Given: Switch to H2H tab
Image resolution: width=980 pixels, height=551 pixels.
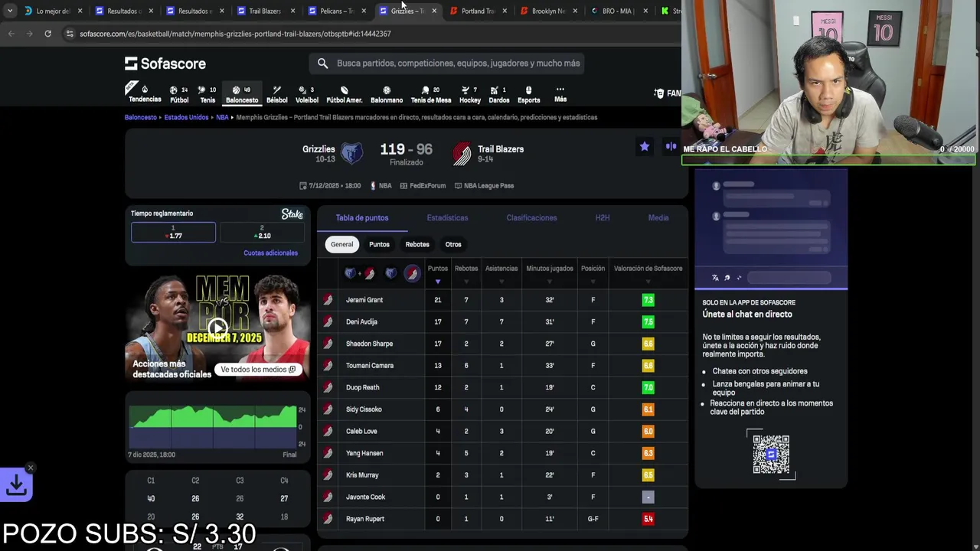Looking at the screenshot, I should (x=603, y=218).
